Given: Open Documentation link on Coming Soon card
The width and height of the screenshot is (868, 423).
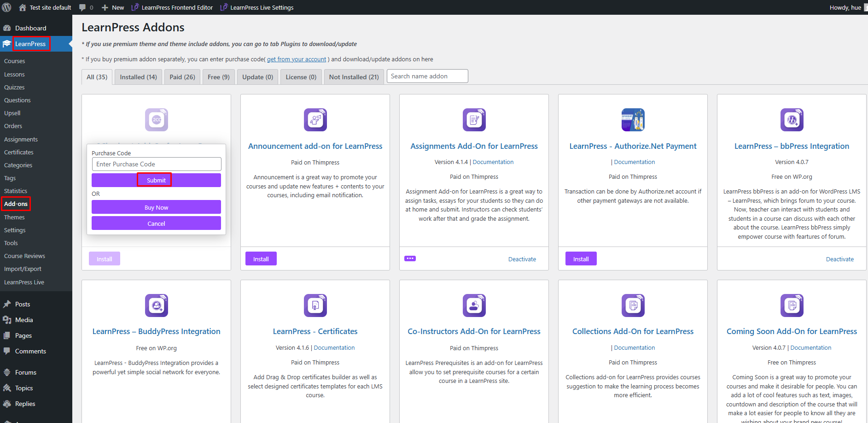Looking at the screenshot, I should pos(811,348).
